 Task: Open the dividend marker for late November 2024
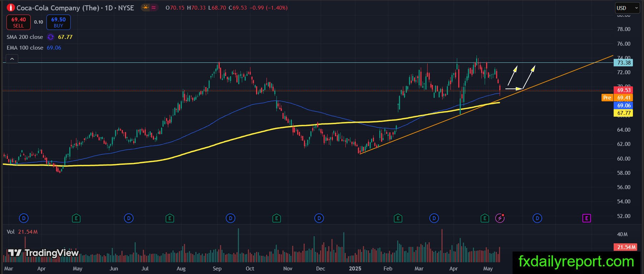tap(319, 218)
